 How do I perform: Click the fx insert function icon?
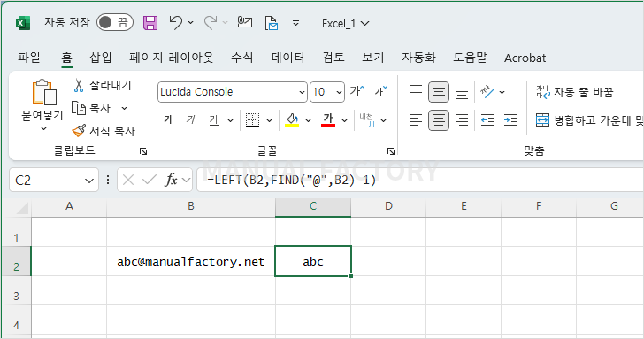tap(171, 180)
